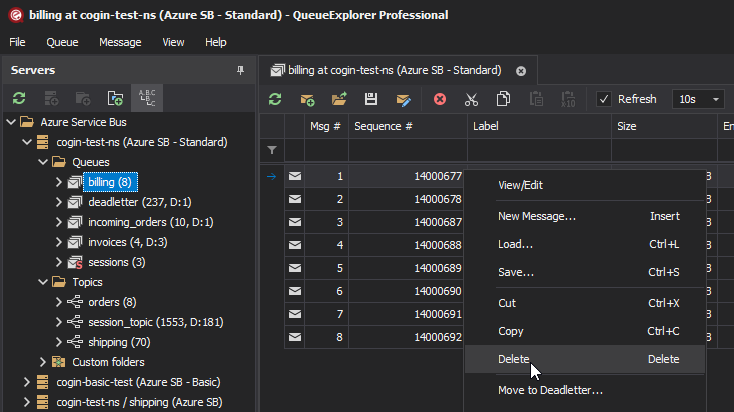Click the copy toolbar icon
This screenshot has height=412, width=734.
point(503,99)
